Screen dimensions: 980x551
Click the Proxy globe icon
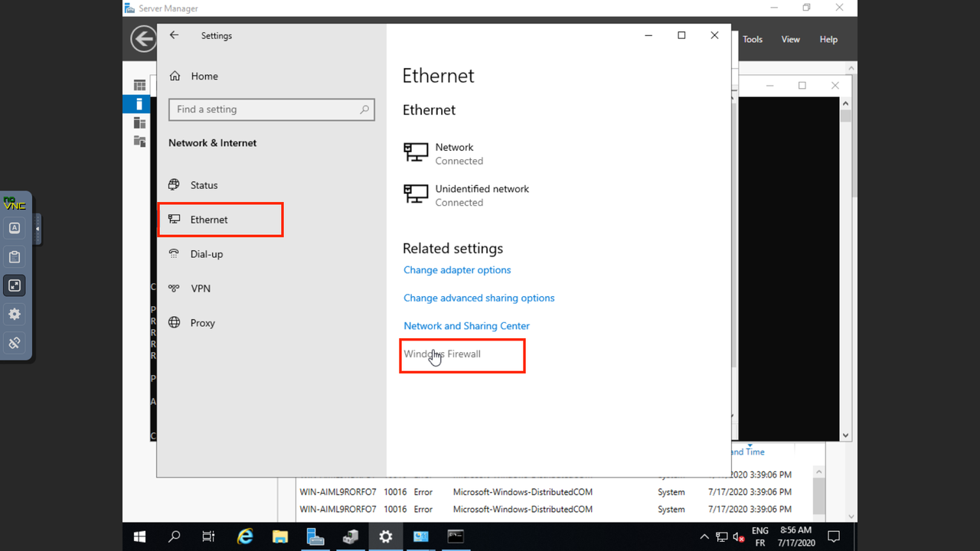click(x=175, y=323)
